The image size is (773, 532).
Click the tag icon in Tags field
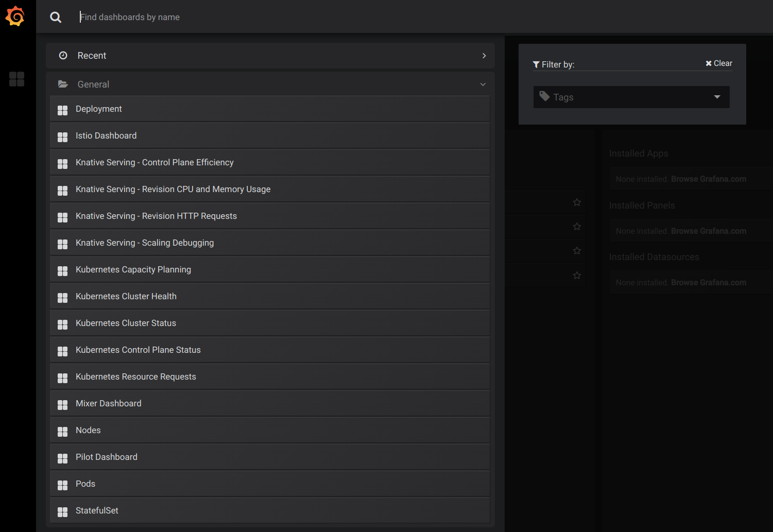point(544,96)
